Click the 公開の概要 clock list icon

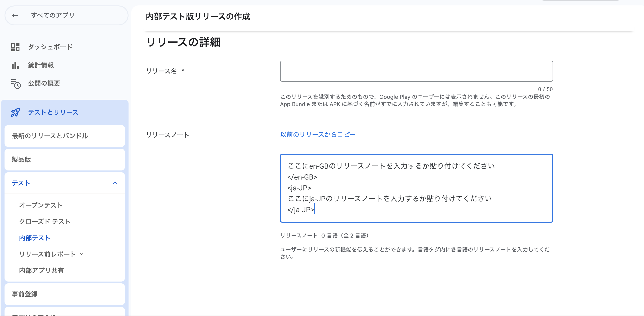(x=16, y=84)
